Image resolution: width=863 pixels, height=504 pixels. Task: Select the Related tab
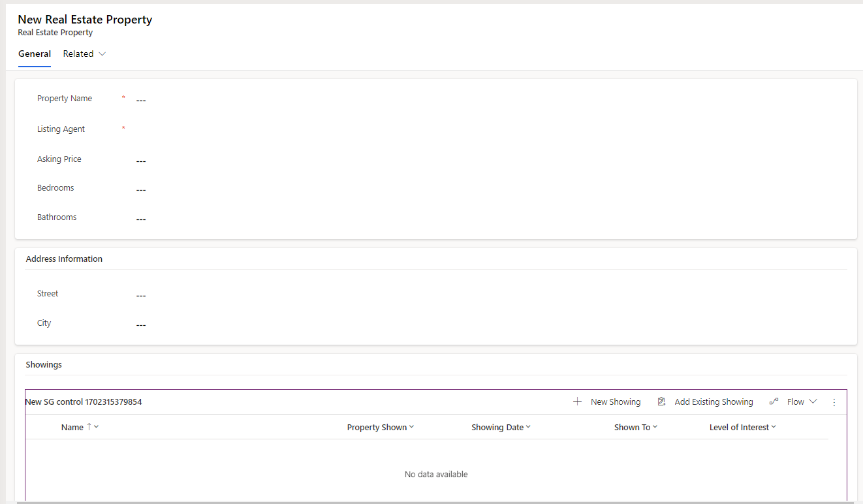[78, 54]
